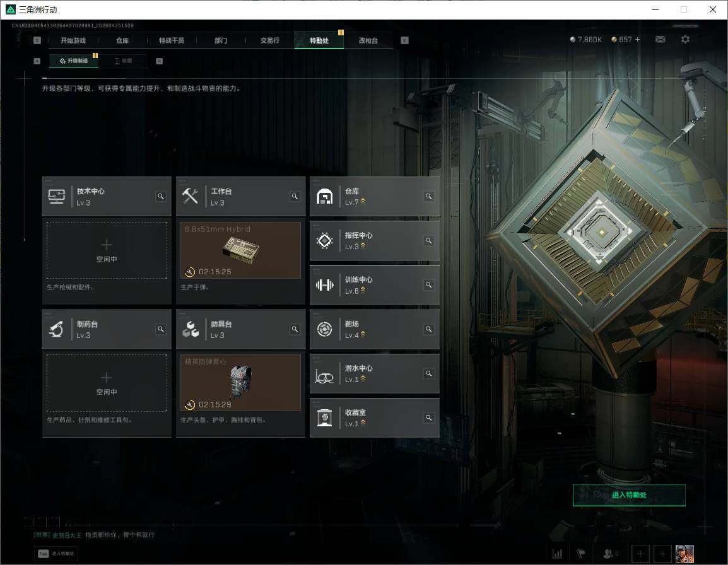Click the 三角洲行动 app icon in title bar
The image size is (728, 565).
10,9
